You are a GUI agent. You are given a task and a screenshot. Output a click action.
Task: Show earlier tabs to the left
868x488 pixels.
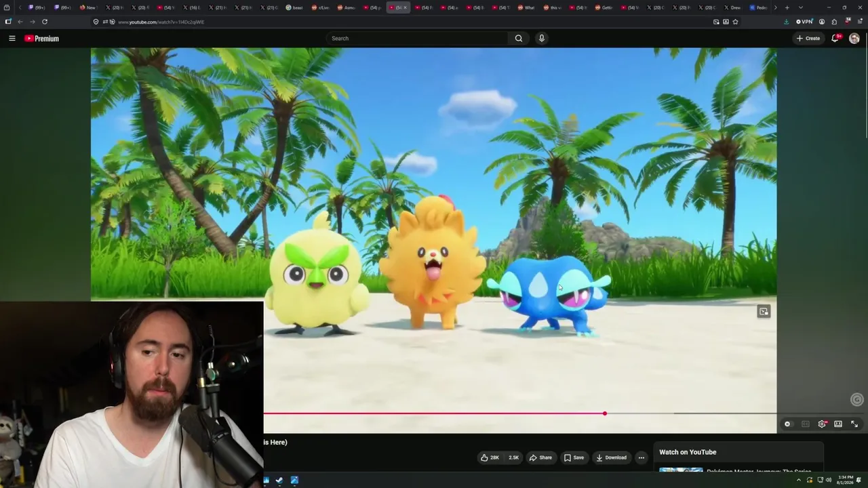[x=20, y=7]
